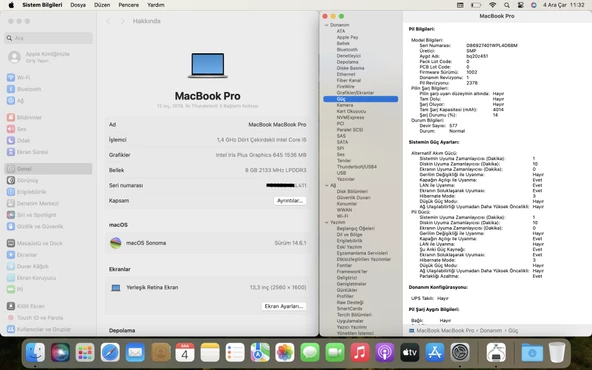Viewport: 592px width, 370px height.
Task: Open Pil settings in the sidebar
Action: (15, 289)
